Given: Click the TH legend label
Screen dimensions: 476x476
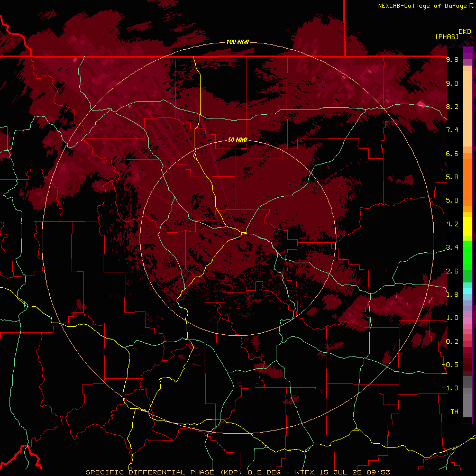Looking at the screenshot, I should (454, 412).
